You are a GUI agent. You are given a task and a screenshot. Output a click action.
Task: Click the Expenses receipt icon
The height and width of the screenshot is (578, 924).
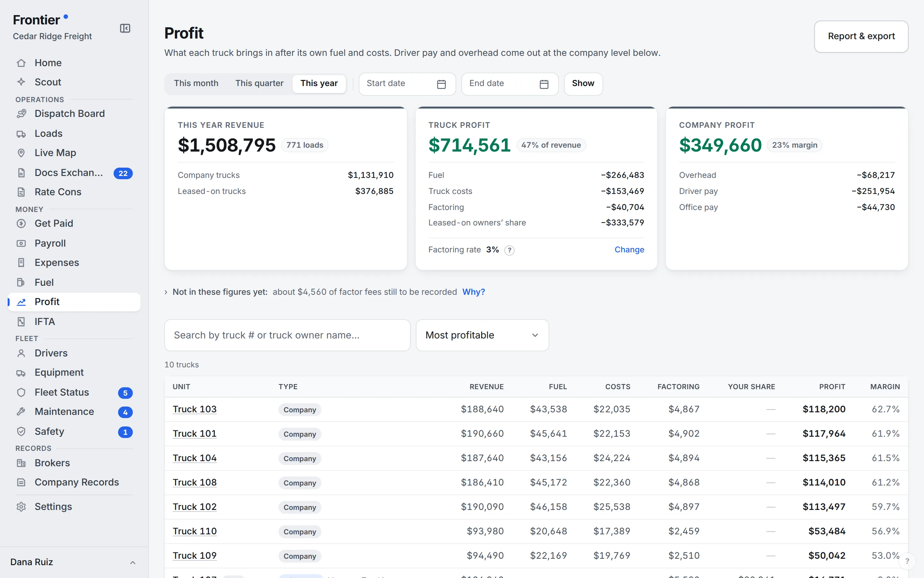21,263
